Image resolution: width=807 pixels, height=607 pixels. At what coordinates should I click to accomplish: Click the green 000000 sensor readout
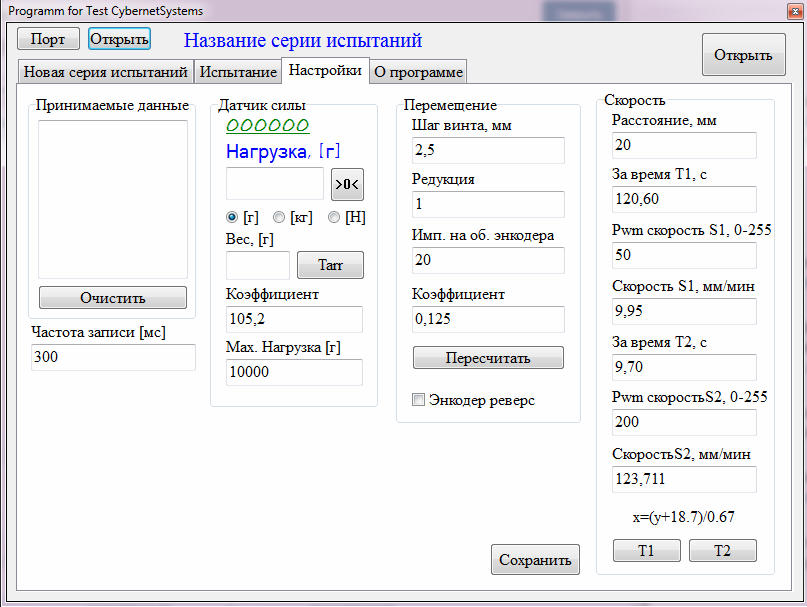(x=268, y=125)
